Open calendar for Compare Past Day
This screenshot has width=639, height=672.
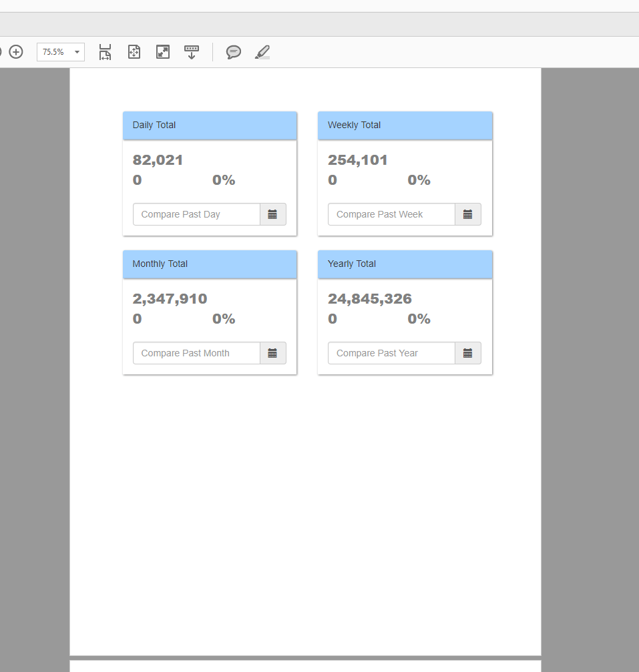point(272,214)
